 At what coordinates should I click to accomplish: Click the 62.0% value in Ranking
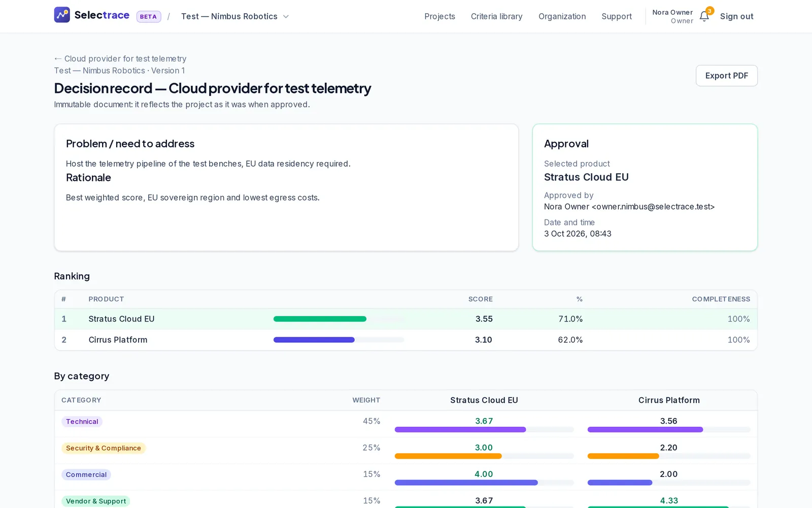(570, 340)
